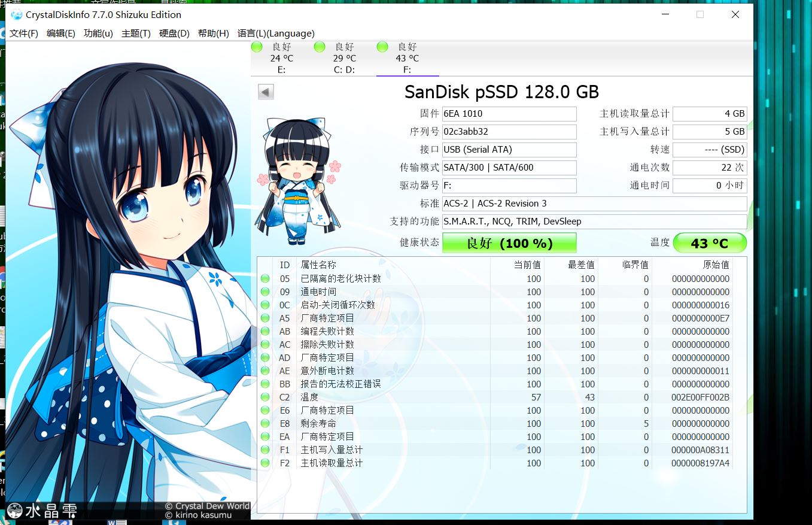
Task: Click the status orb beside 编程失败计数
Action: point(265,332)
